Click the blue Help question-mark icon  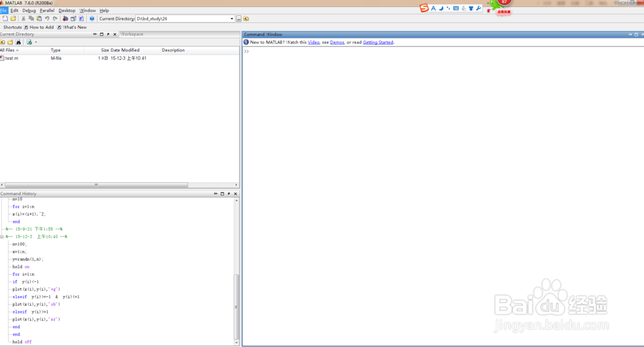point(91,19)
